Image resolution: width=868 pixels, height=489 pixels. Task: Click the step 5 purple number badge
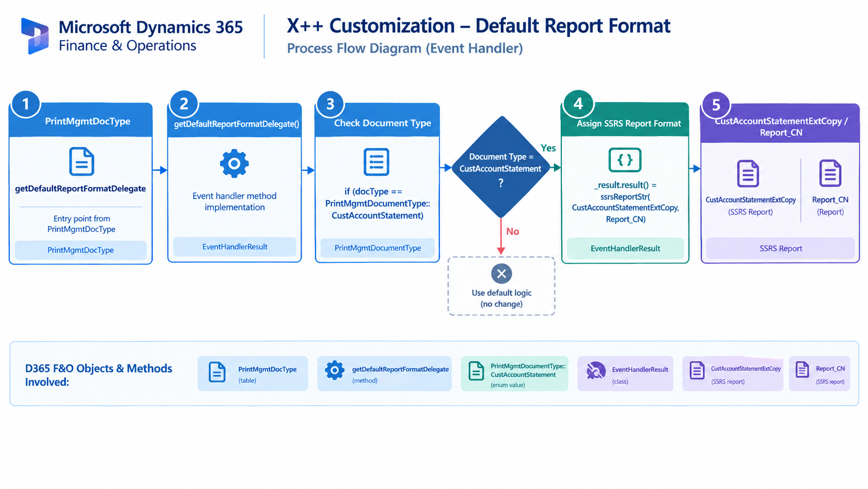click(x=716, y=105)
